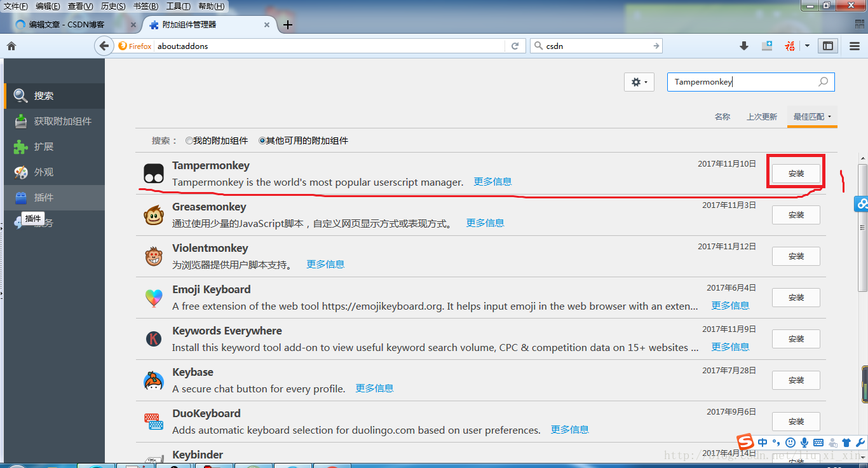Sort results by Name (名称)
Image resolution: width=868 pixels, height=468 pixels.
722,117
